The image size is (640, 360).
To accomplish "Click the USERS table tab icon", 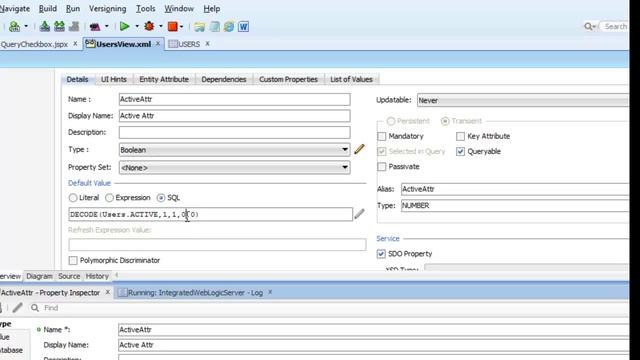I will click(173, 44).
